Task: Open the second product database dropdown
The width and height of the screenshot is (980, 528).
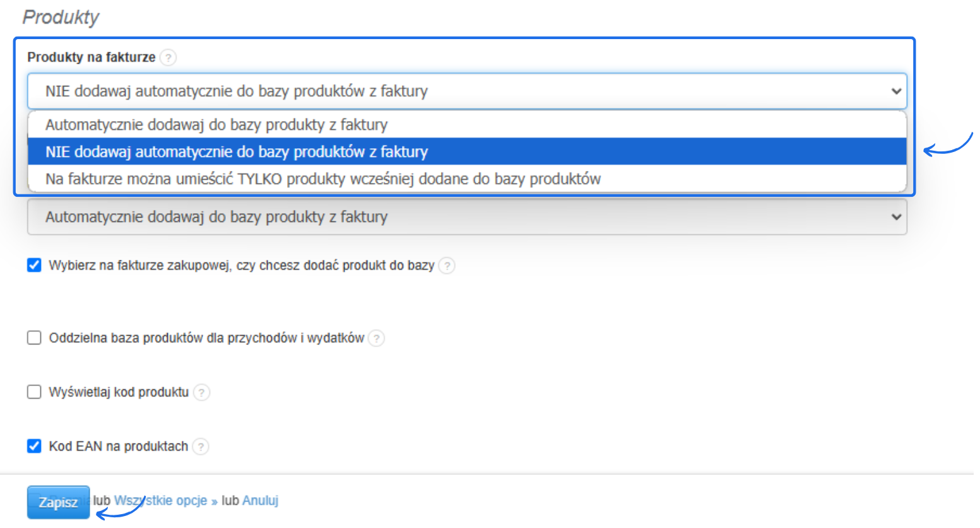Action: [x=467, y=217]
